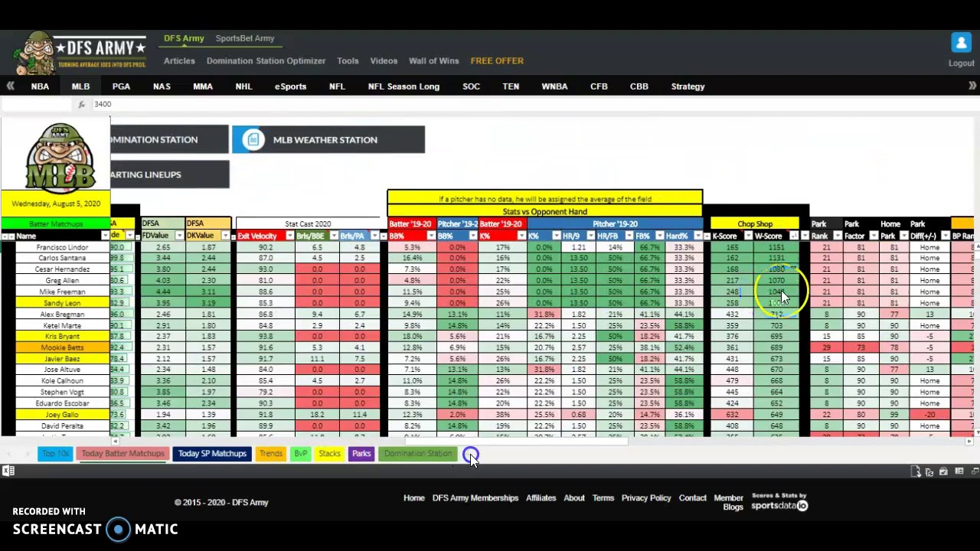980x551 pixels.
Task: Click the horizontal scrollbar below the sheet
Action: coord(516,441)
